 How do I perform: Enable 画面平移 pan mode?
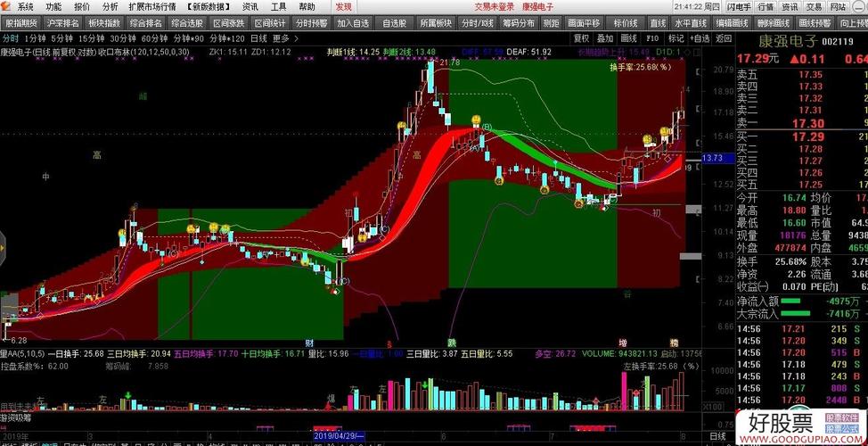584,23
